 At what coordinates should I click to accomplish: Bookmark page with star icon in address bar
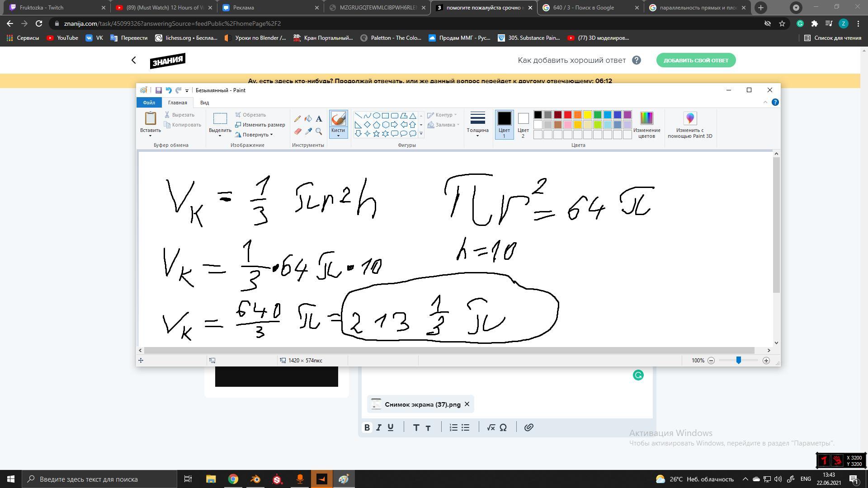point(782,23)
